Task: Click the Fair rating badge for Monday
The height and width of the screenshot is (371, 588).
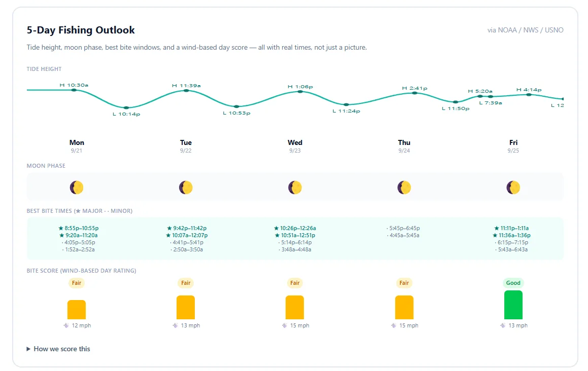Action: tap(77, 283)
